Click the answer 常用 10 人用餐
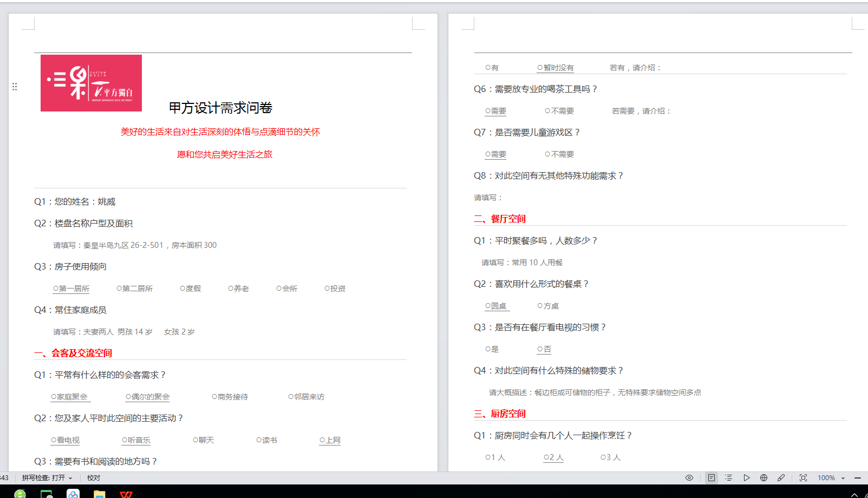This screenshot has height=498, width=868. tap(538, 263)
